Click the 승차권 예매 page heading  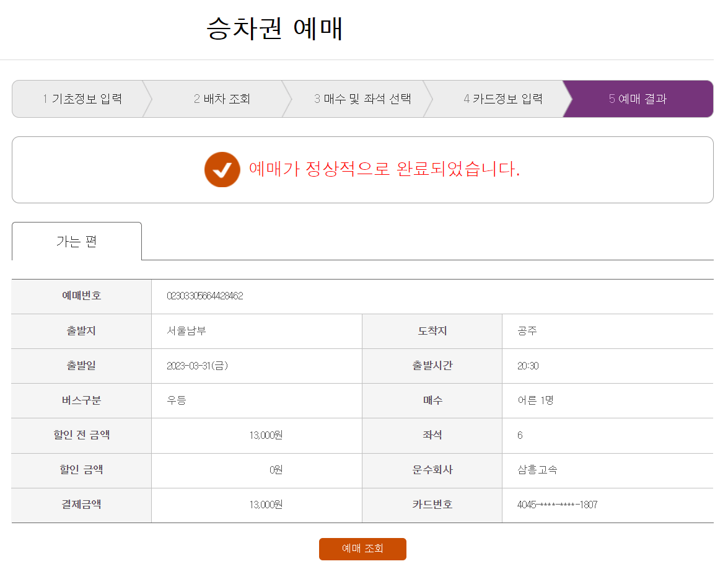click(274, 29)
